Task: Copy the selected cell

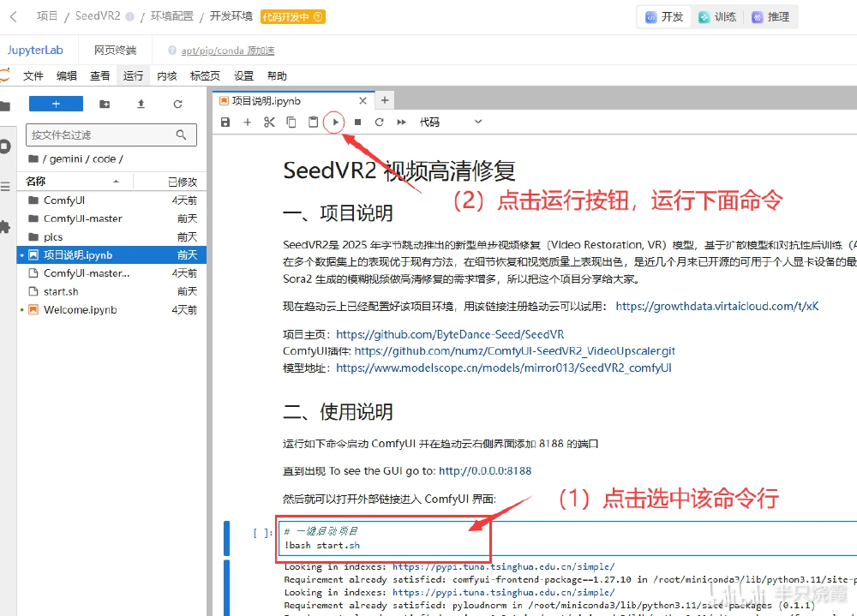Action: click(x=291, y=122)
